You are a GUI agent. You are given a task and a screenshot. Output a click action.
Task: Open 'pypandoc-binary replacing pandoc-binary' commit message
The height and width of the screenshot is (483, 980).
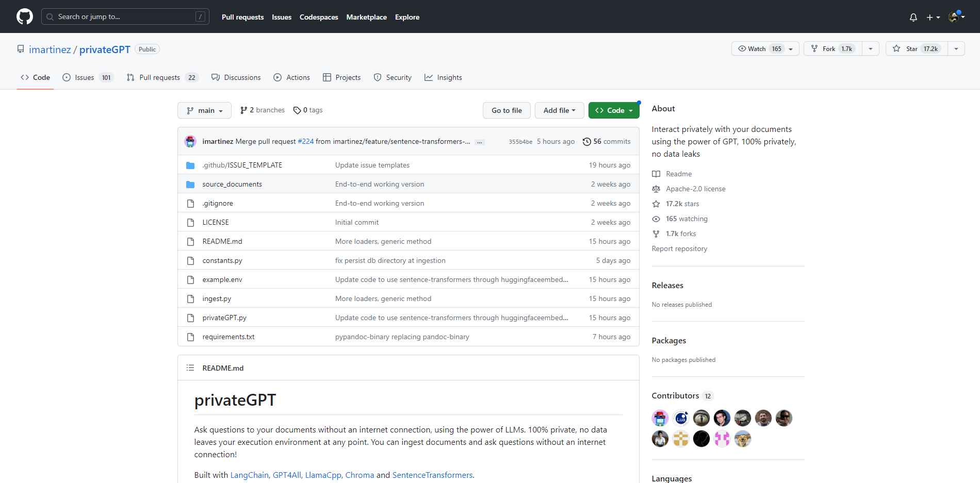(x=402, y=337)
